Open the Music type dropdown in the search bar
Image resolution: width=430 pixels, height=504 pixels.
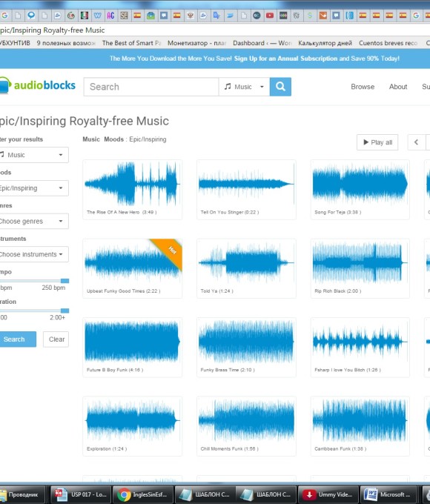[244, 87]
